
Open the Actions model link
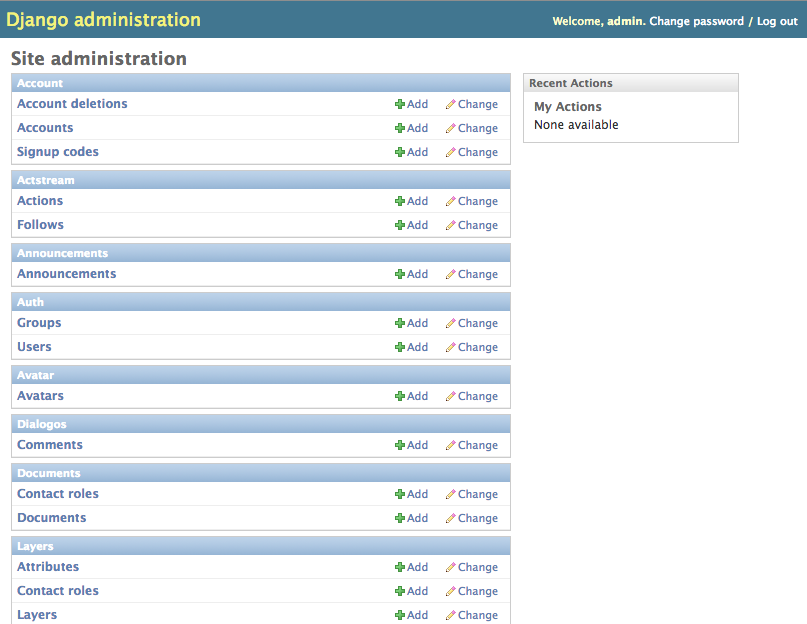point(40,201)
